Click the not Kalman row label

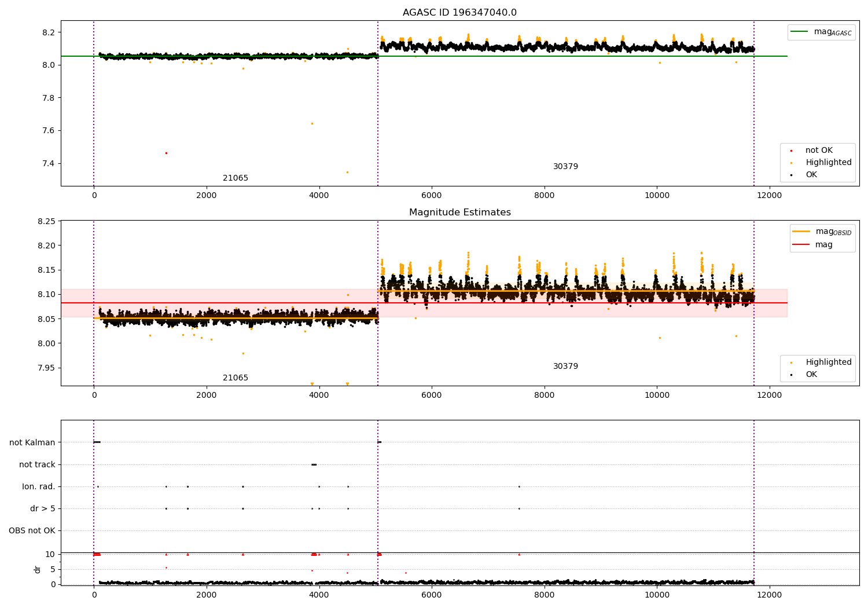click(32, 442)
